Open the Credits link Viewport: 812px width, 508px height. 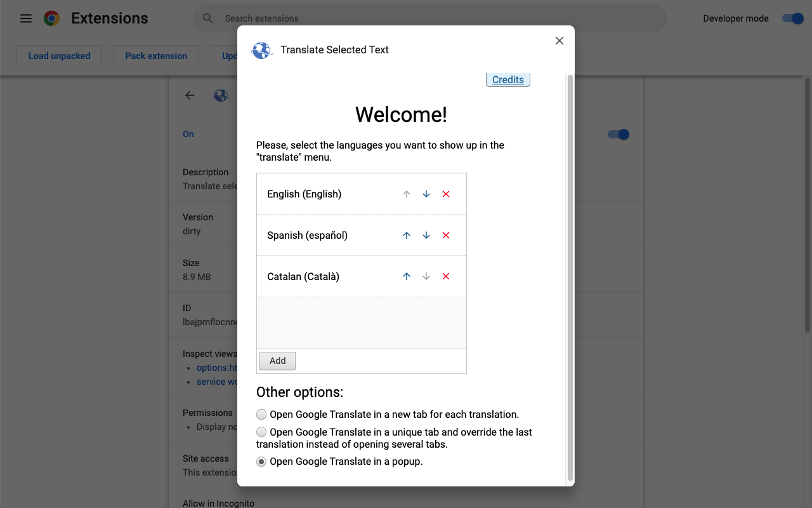507,80
